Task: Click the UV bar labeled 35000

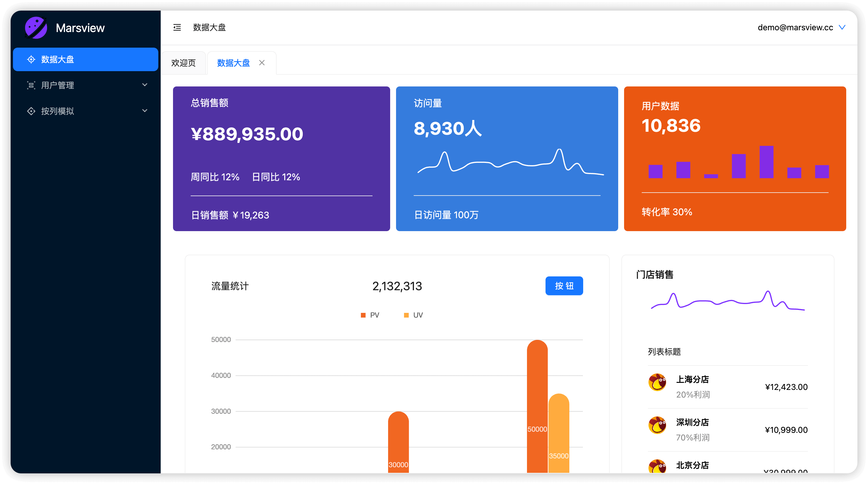Action: [x=559, y=433]
